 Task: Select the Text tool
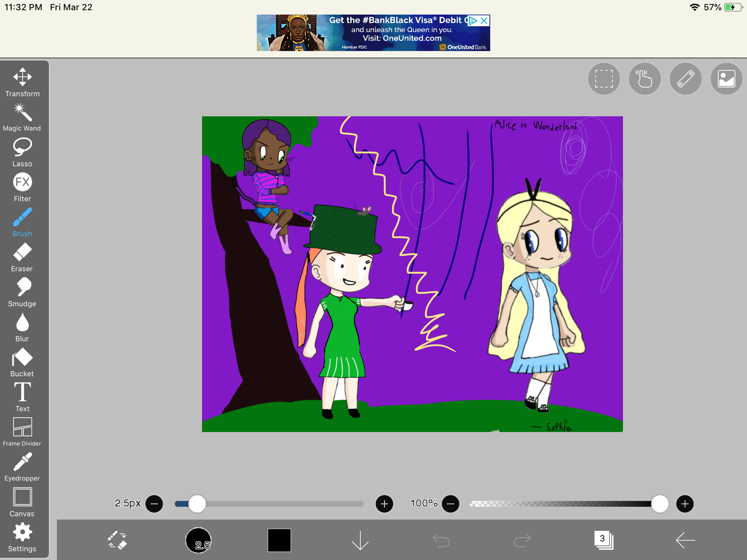coord(22,397)
